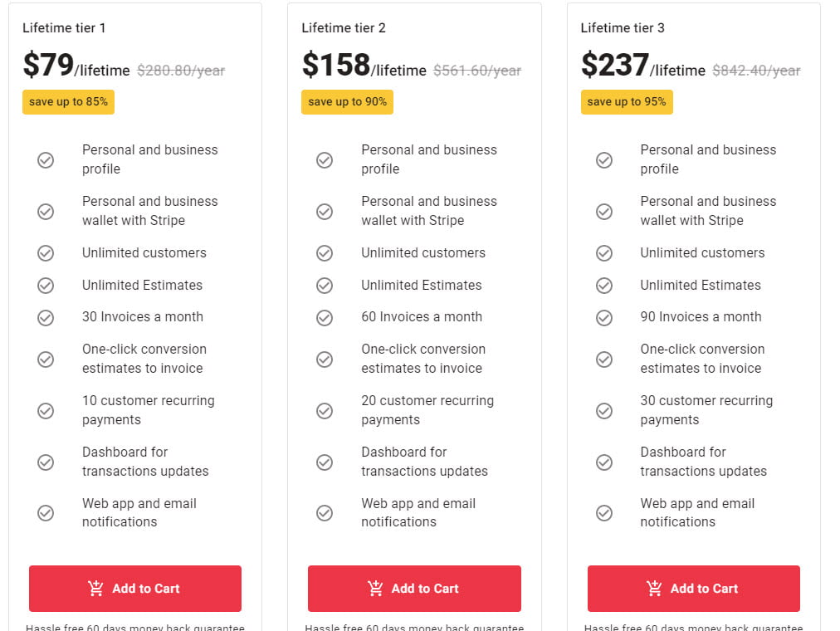Click the checkmark beside Web app and email notifications in tier 3

604,512
